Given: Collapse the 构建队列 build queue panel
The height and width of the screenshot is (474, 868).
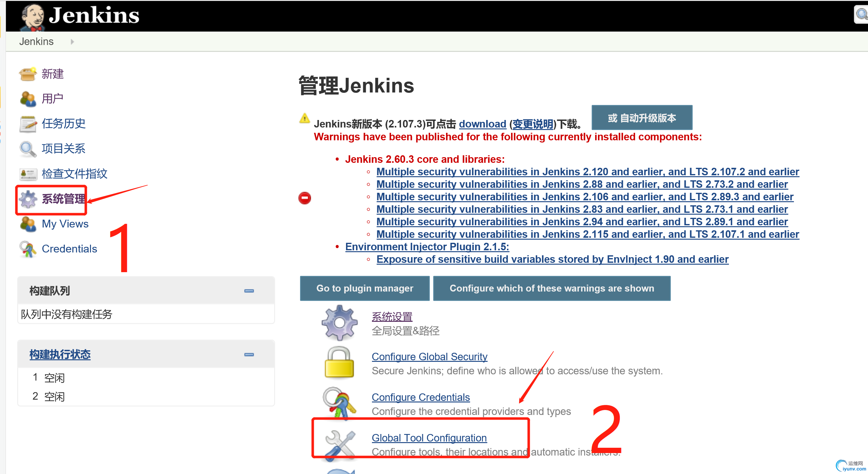Looking at the screenshot, I should [249, 291].
